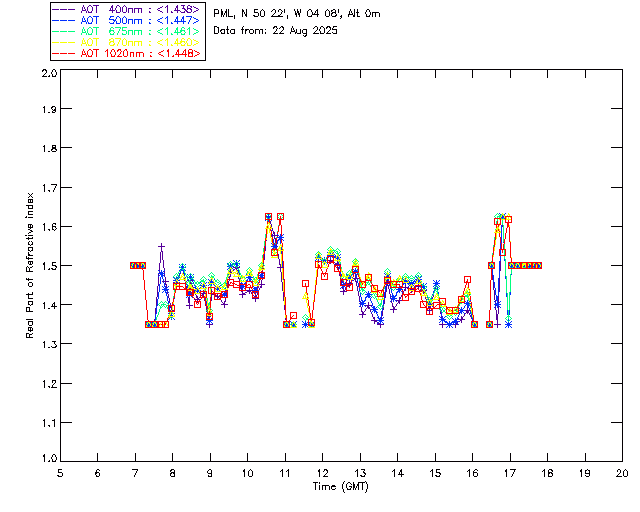Click the AOT 675nm legend entry
The image size is (640, 512).
[x=127, y=31]
